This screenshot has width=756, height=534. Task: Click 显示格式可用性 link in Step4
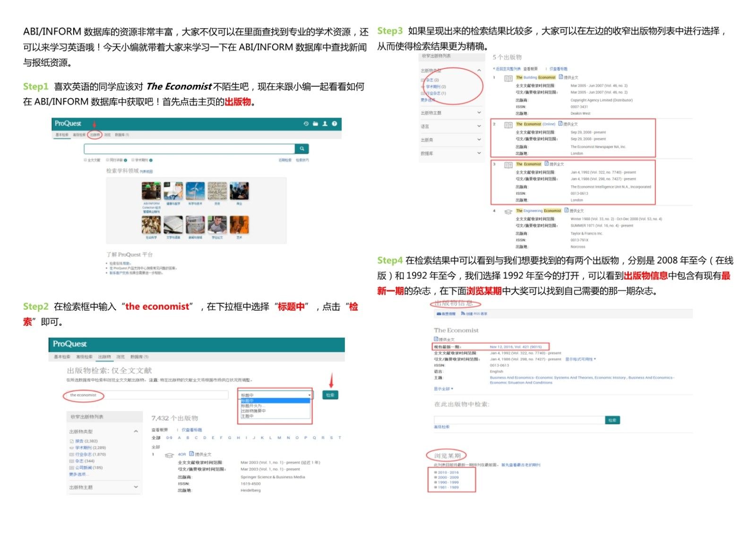pyautogui.click(x=580, y=359)
